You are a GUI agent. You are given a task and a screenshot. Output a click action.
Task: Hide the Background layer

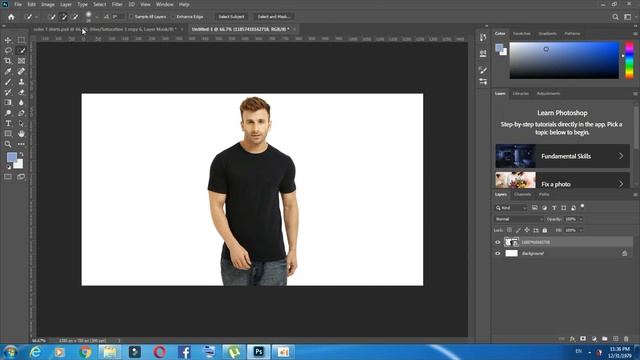(x=498, y=253)
